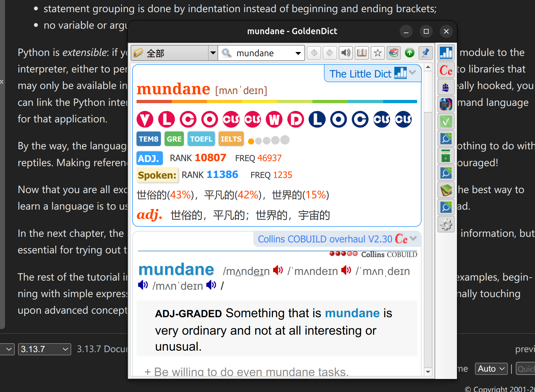The height and width of the screenshot is (392, 535).
Task: Toggle the pushpin always-on-top button
Action: point(425,53)
